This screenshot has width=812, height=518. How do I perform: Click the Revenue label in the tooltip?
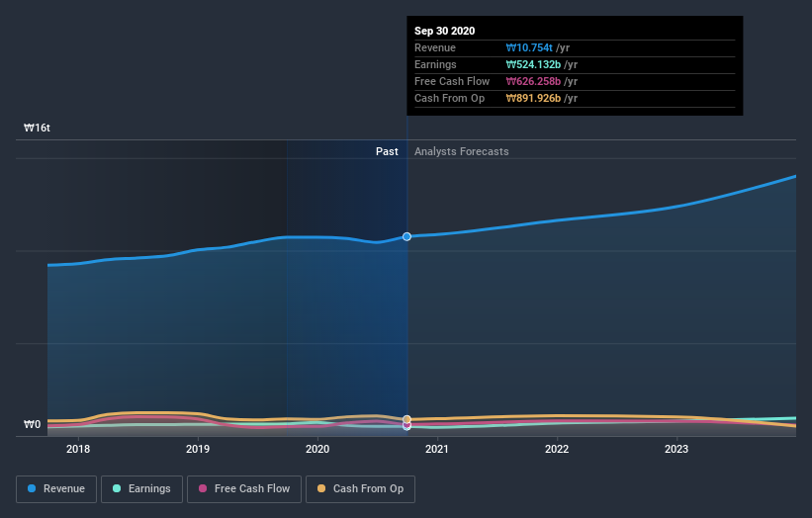coord(435,47)
